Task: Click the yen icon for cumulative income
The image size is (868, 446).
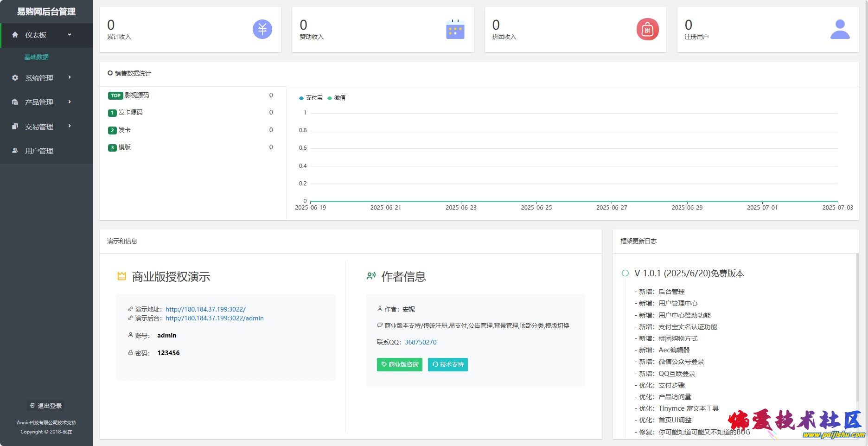Action: 262,30
